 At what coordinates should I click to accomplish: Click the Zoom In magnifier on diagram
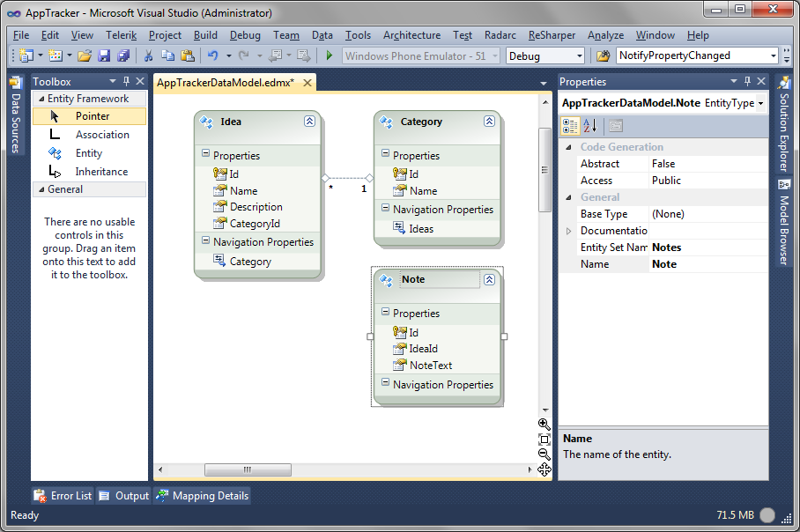(544, 425)
